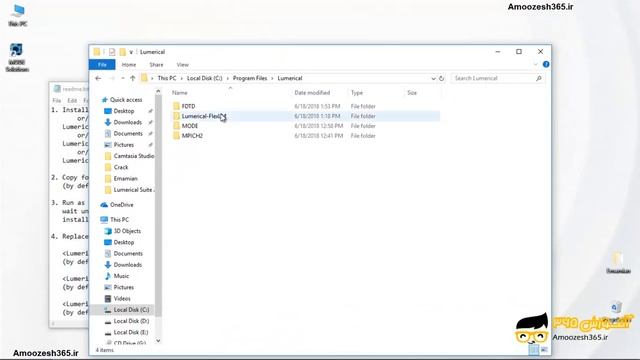Viewport: 640px width, 360px height.
Task: Expand address bar history dropdown
Action: pos(433,78)
